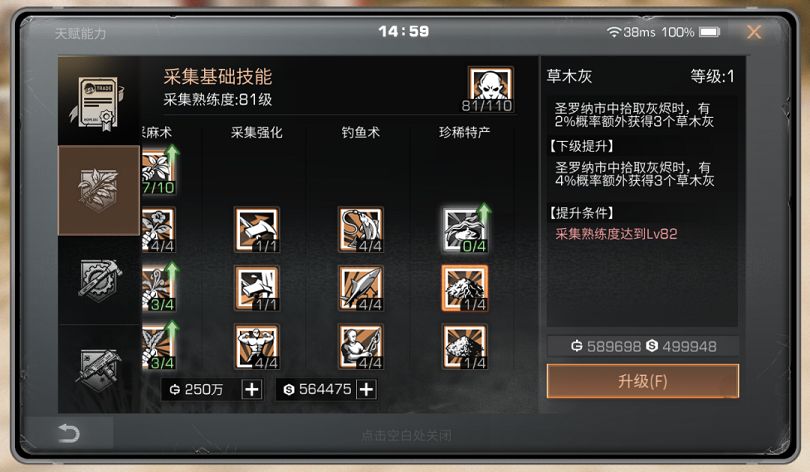Screen dimensions: 810x472
Task: Close the talent panel with orange X
Action: tap(754, 32)
